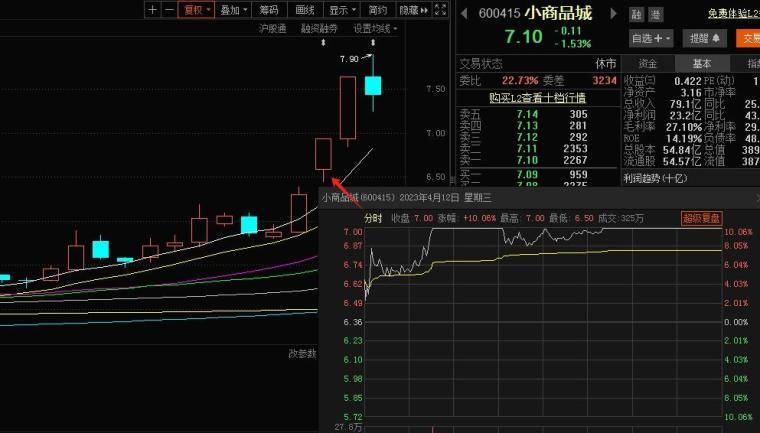Open the 显示 display dropdown
Screen dimensions: 760x433
click(342, 10)
